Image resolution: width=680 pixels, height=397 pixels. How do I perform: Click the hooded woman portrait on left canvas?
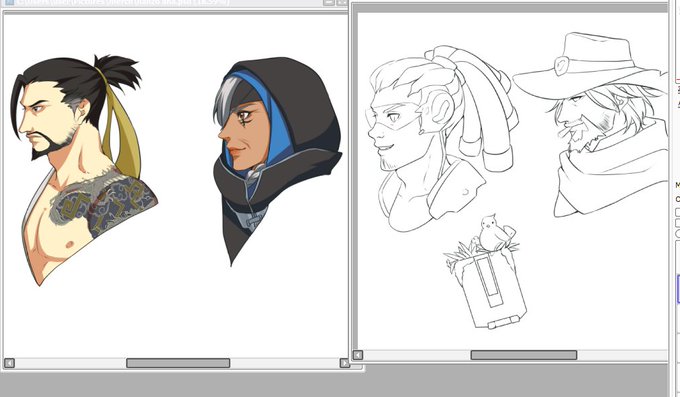(x=277, y=161)
